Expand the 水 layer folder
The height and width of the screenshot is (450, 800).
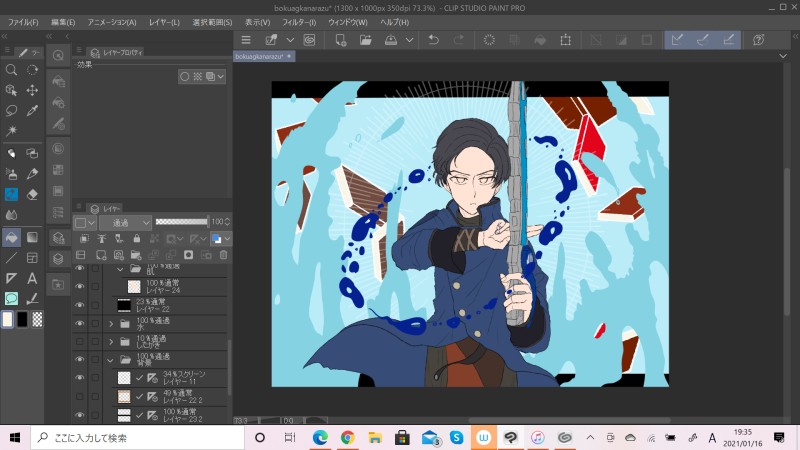[x=111, y=323]
